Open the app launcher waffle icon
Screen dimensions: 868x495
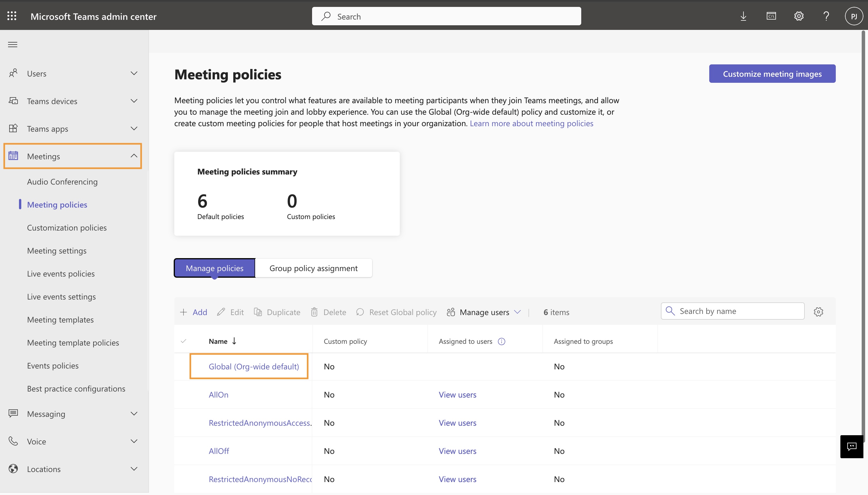(x=12, y=16)
